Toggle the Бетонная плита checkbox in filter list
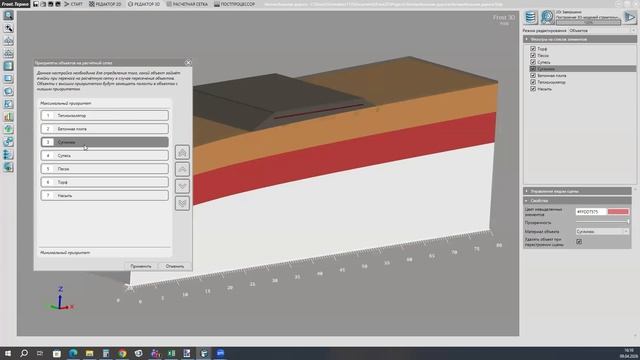This screenshot has width=640, height=360. pyautogui.click(x=533, y=75)
